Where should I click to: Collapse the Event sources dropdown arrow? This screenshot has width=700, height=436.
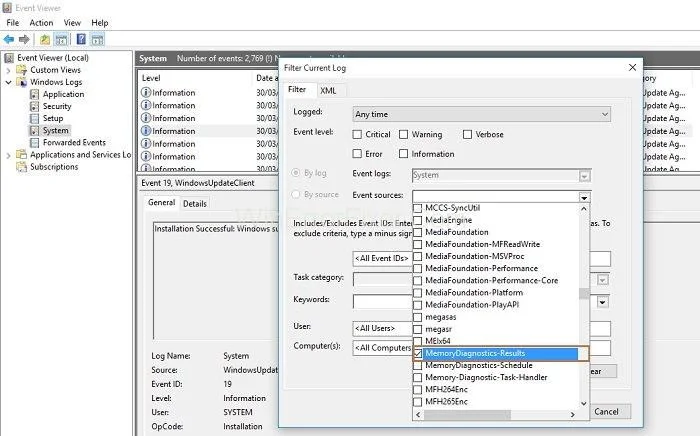click(584, 197)
